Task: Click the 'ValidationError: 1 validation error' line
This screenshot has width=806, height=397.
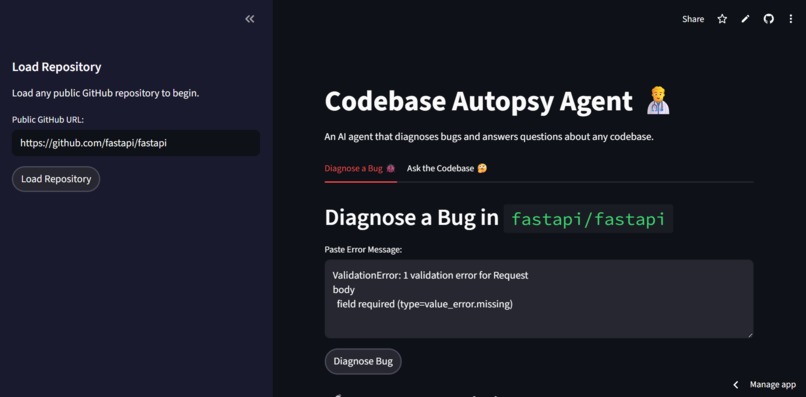Action: tap(430, 275)
